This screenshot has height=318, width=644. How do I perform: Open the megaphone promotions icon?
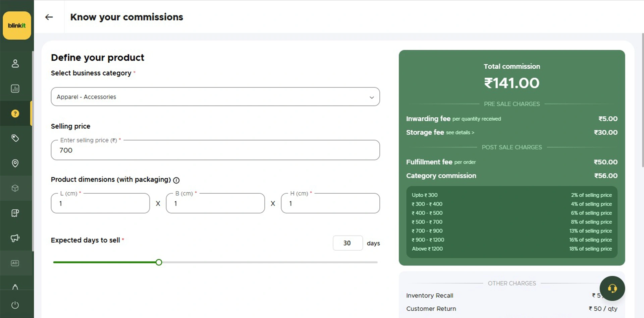15,238
